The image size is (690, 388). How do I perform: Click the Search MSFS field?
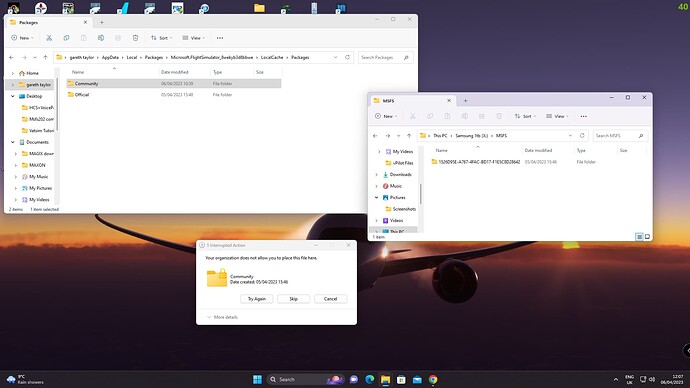coord(620,135)
